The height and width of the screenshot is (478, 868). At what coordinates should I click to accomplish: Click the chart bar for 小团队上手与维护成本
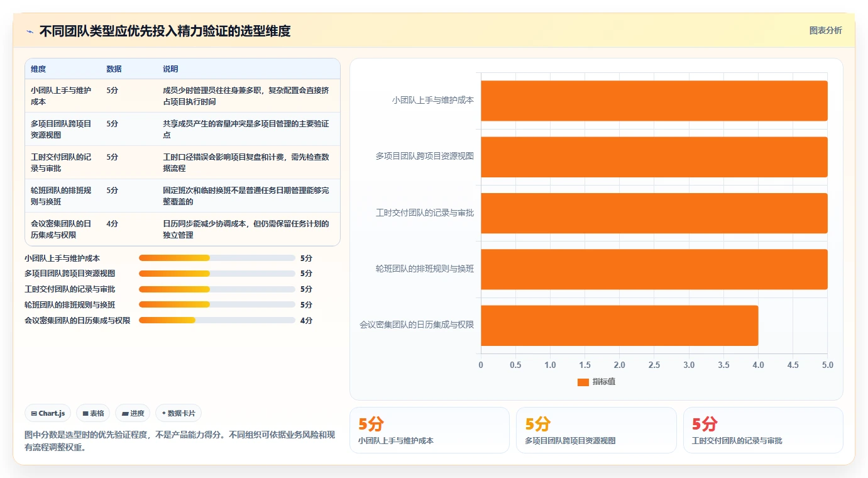click(x=654, y=101)
